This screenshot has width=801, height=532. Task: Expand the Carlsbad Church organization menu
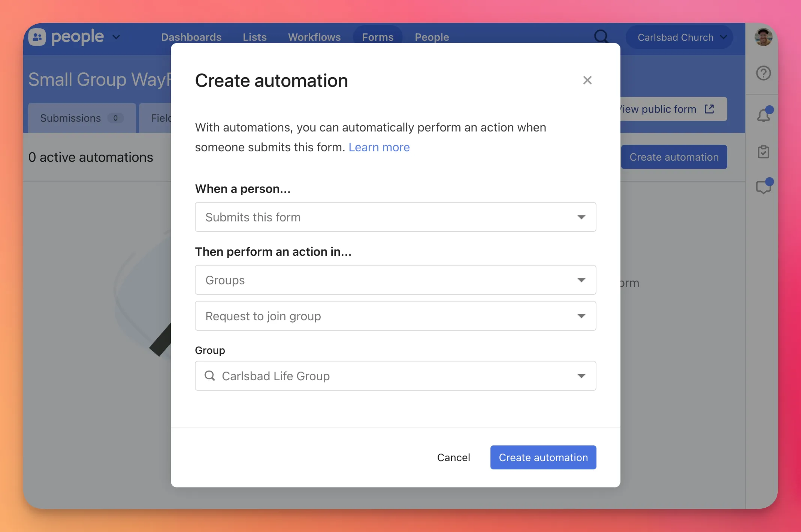tap(679, 37)
